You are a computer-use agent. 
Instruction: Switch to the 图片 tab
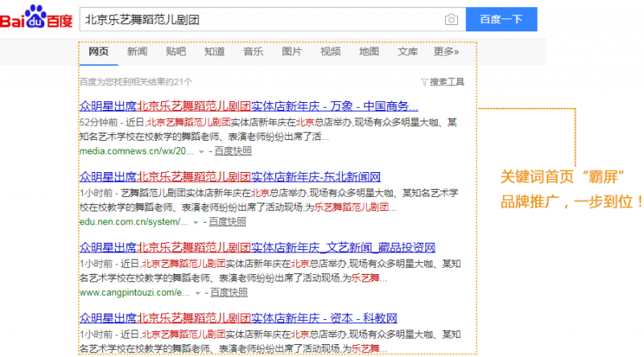point(291,52)
